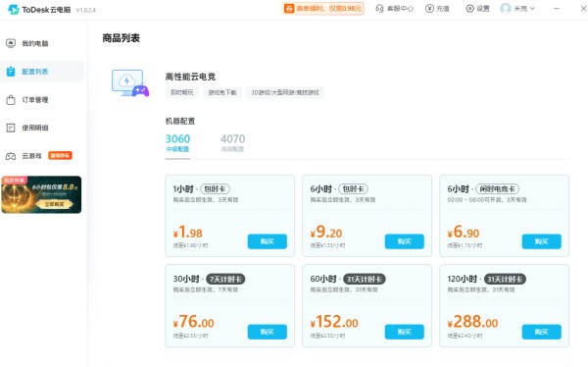Select 配置列表 in sidebar
This screenshot has width=588, height=367.
(41, 72)
